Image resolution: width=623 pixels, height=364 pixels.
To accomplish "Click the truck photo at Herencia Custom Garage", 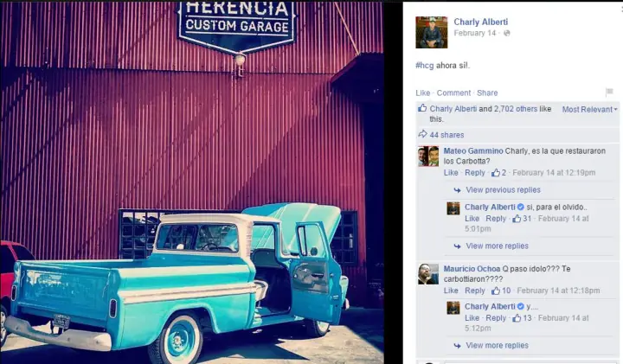I will (x=192, y=182).
